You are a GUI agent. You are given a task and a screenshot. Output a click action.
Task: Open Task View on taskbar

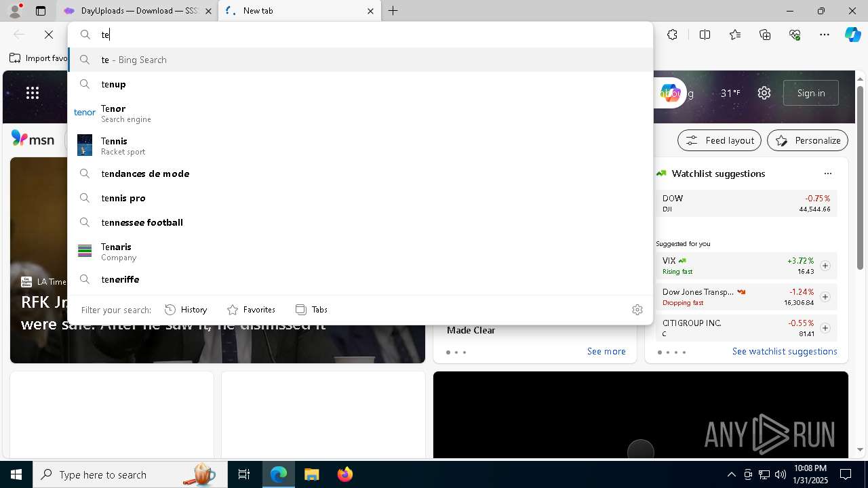pyautogui.click(x=244, y=474)
